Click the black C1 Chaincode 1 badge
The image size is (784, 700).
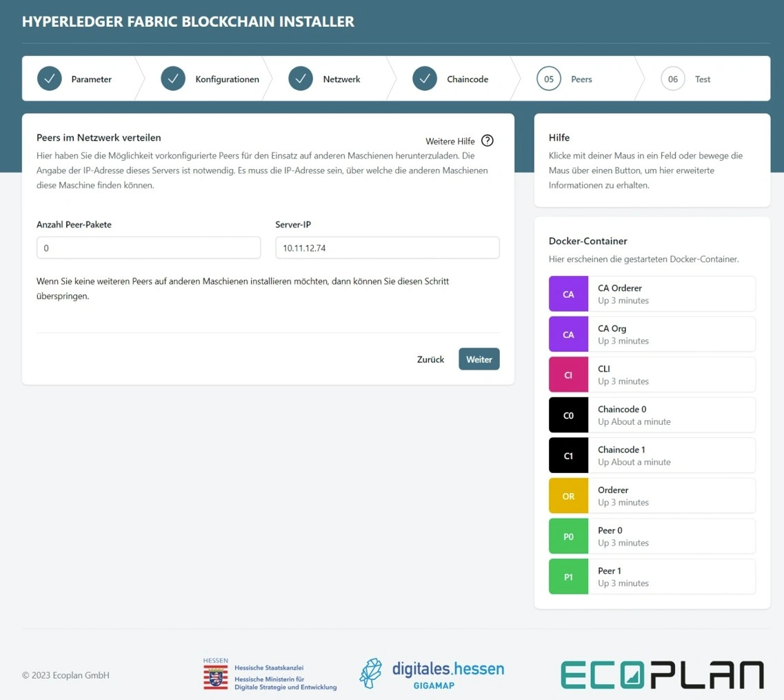pyautogui.click(x=568, y=456)
